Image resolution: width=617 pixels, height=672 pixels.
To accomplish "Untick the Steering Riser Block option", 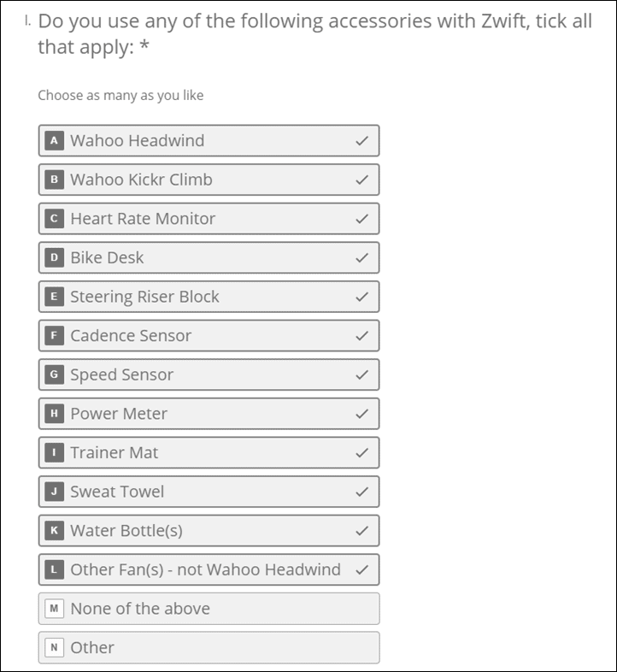I will coord(209,297).
